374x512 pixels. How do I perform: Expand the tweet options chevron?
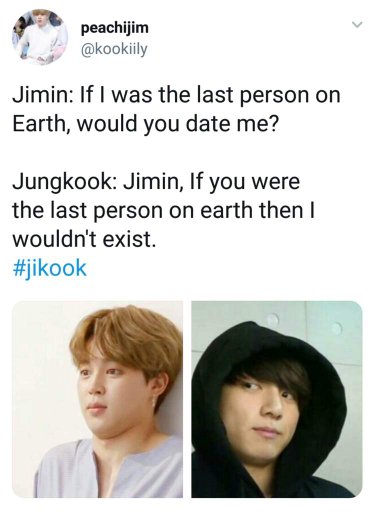tap(357, 25)
